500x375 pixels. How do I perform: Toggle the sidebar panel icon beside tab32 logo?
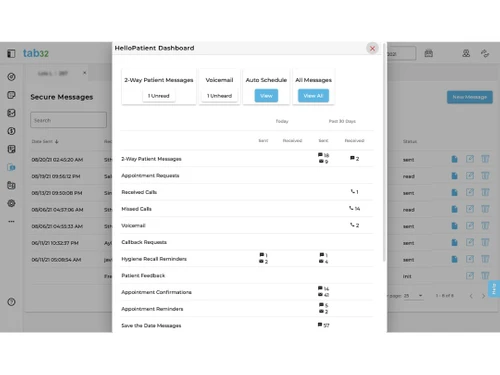click(x=11, y=53)
